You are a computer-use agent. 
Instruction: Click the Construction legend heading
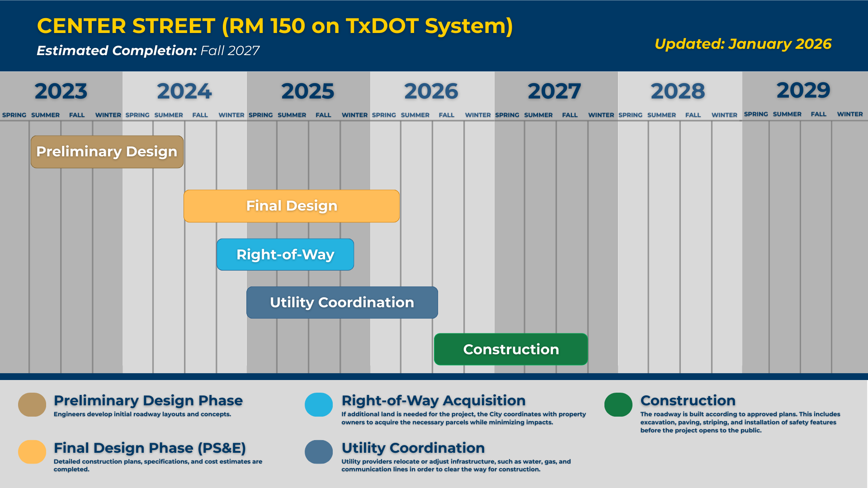click(x=688, y=400)
